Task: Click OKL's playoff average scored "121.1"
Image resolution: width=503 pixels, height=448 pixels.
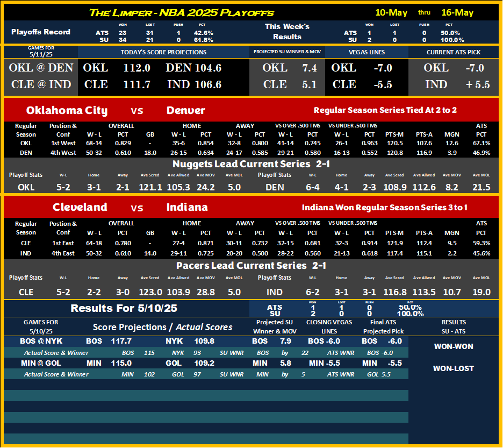Action: click(x=150, y=187)
